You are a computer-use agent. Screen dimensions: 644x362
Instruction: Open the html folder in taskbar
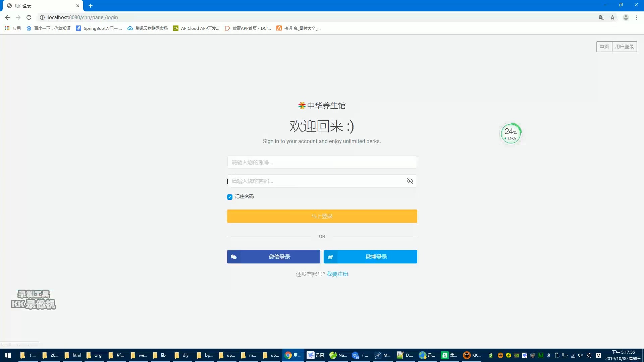click(73, 355)
